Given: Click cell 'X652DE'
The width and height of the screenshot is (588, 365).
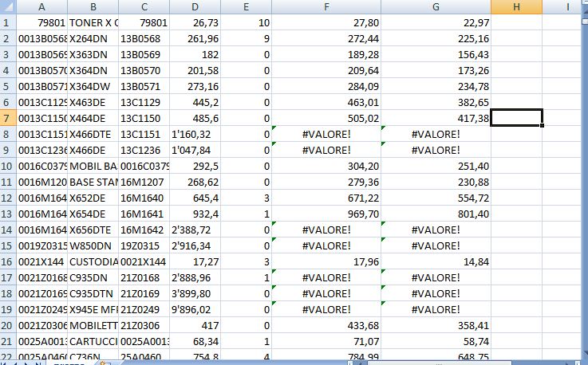Looking at the screenshot, I should tap(93, 198).
